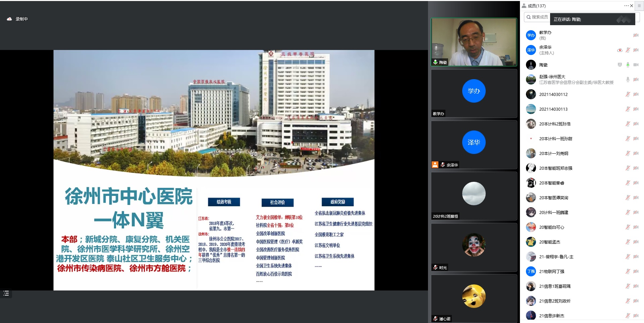
Task: Click microphone icon for 21-曾翔宇-鲁凡-主
Action: (628, 257)
